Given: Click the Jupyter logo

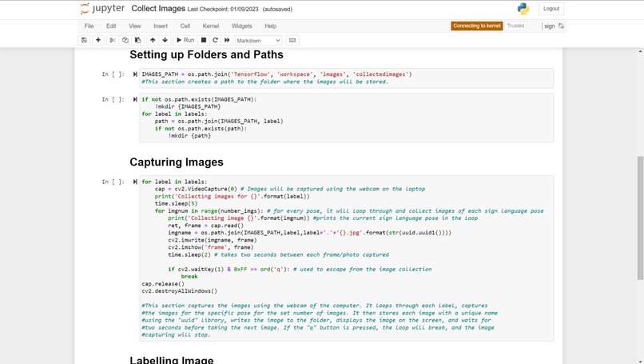Looking at the screenshot, I should click(x=102, y=9).
